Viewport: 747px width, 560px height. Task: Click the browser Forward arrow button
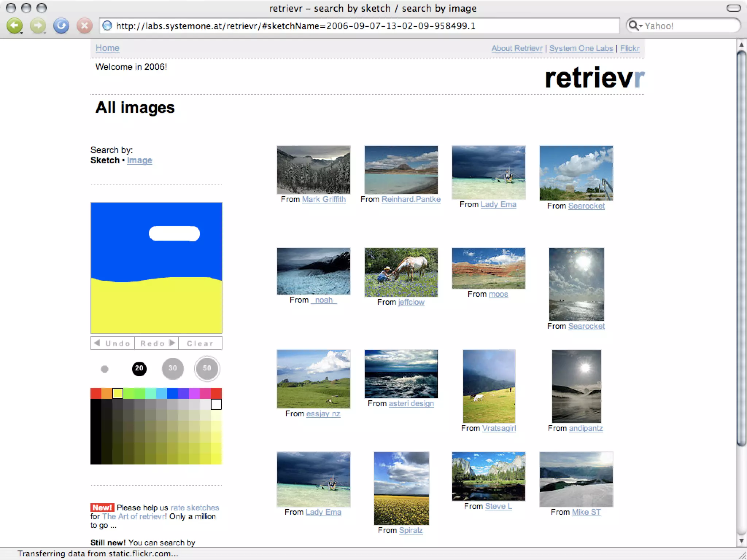(38, 26)
